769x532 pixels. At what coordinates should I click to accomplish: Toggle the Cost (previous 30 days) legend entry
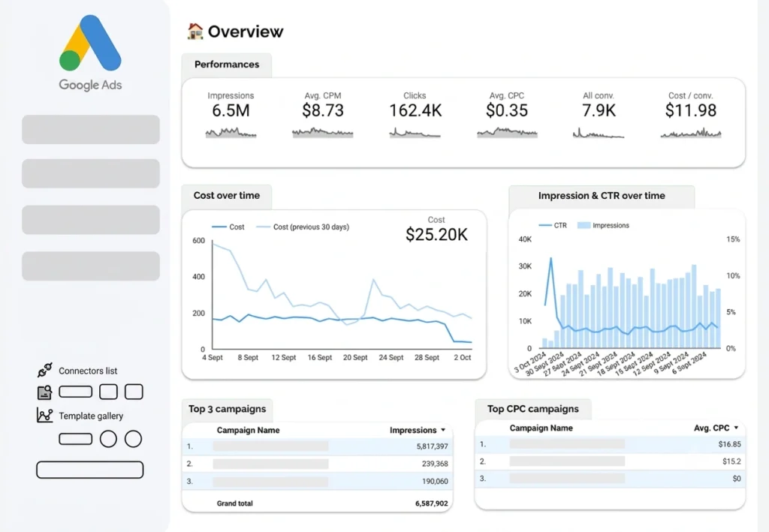pos(303,227)
